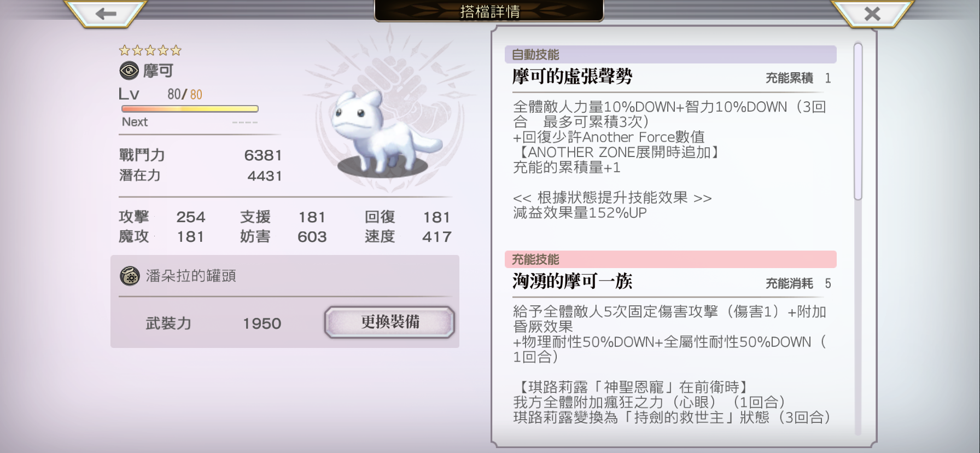Select the skill panel vertical scrollbar

click(857, 121)
